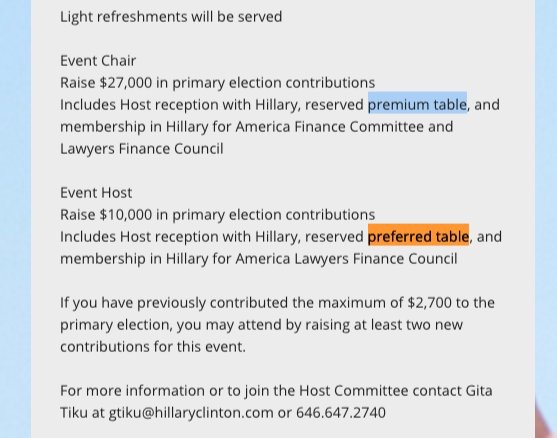Click 'Lawyers Finance Council' under Event Chair
The height and width of the screenshot is (438, 557).
[x=141, y=148]
